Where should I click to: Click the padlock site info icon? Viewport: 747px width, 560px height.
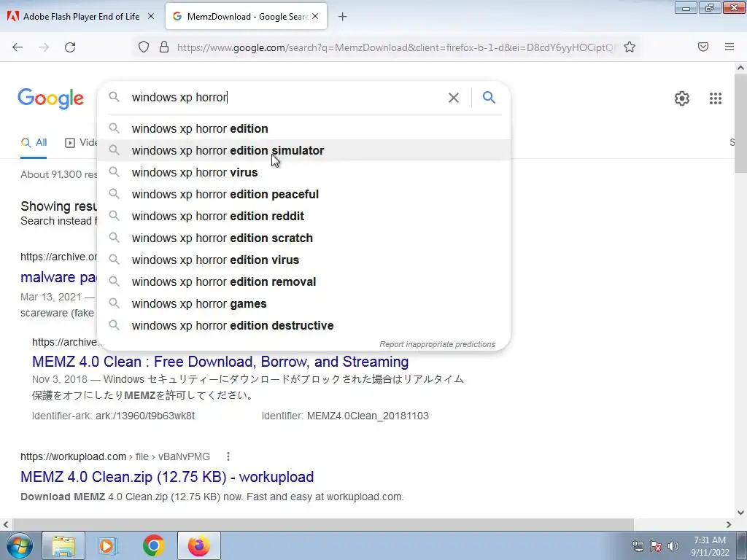click(164, 47)
